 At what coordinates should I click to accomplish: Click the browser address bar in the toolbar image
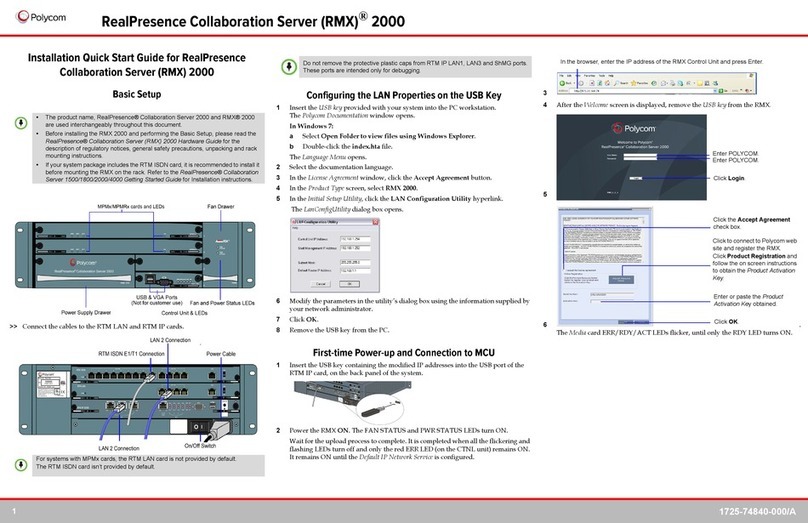(x=642, y=91)
